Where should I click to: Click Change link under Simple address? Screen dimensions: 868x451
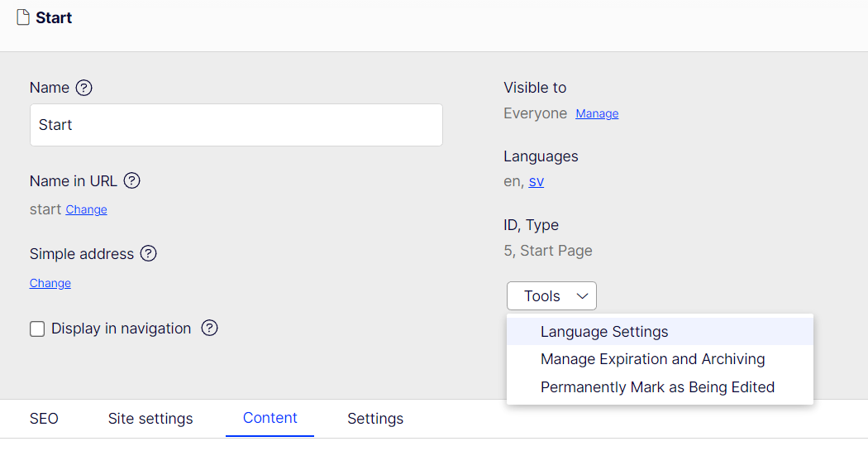click(50, 283)
